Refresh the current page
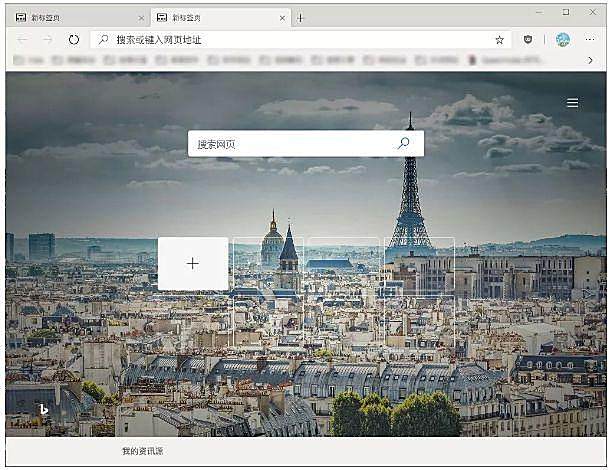The width and height of the screenshot is (610, 470). point(74,39)
